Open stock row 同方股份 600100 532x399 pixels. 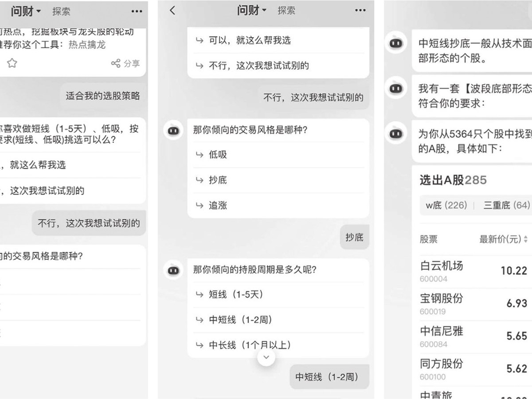pos(475,370)
